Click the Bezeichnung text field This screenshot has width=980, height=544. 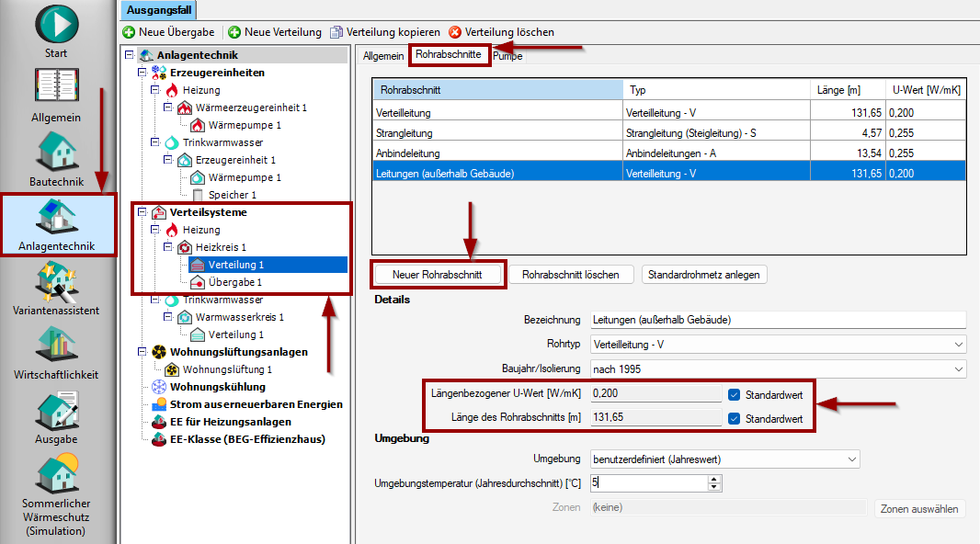777,320
